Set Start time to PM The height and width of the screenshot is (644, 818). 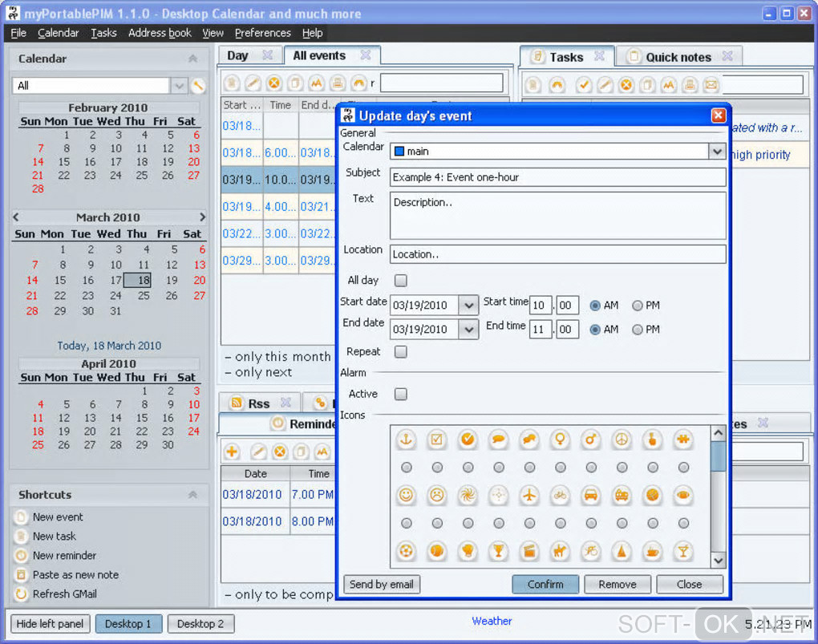point(638,306)
